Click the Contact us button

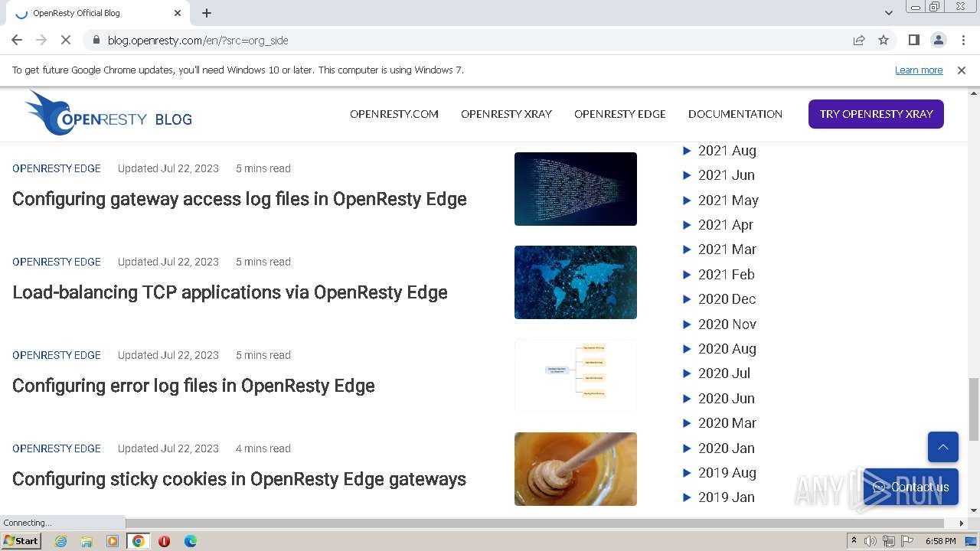pyautogui.click(x=911, y=487)
